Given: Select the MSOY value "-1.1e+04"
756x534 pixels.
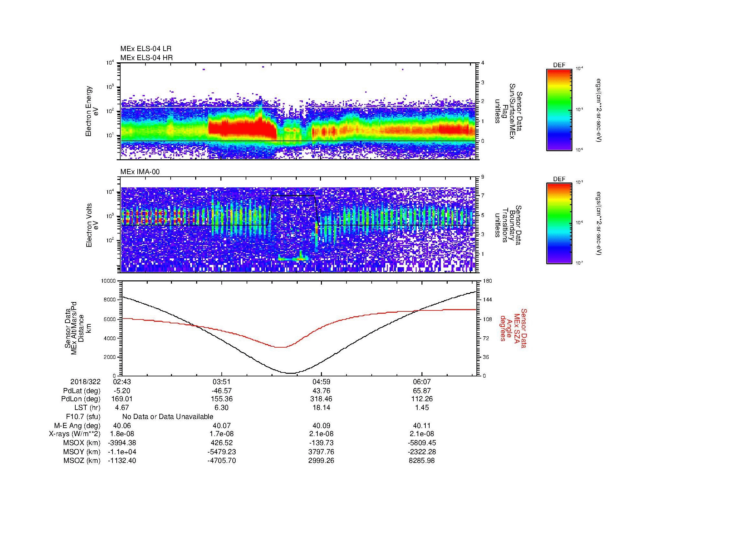Looking at the screenshot, I should click(122, 452).
